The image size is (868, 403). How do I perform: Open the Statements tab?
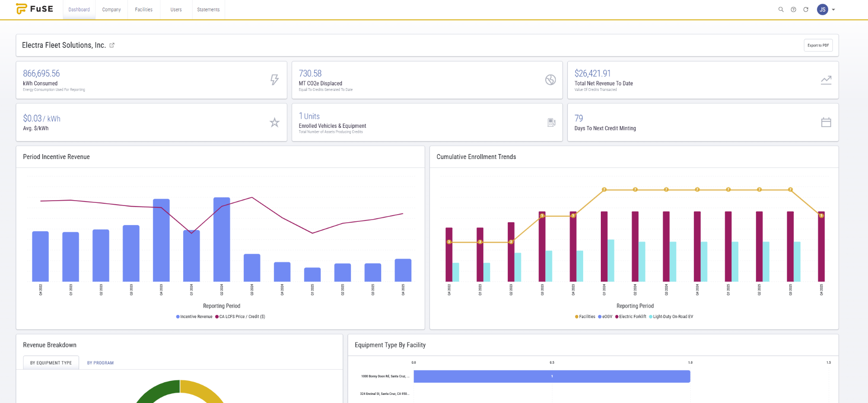208,9
